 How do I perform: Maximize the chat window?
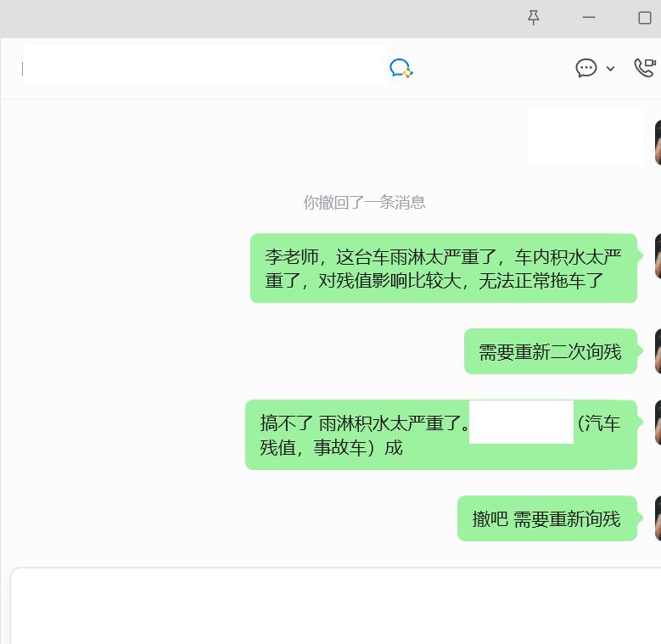pos(644,18)
